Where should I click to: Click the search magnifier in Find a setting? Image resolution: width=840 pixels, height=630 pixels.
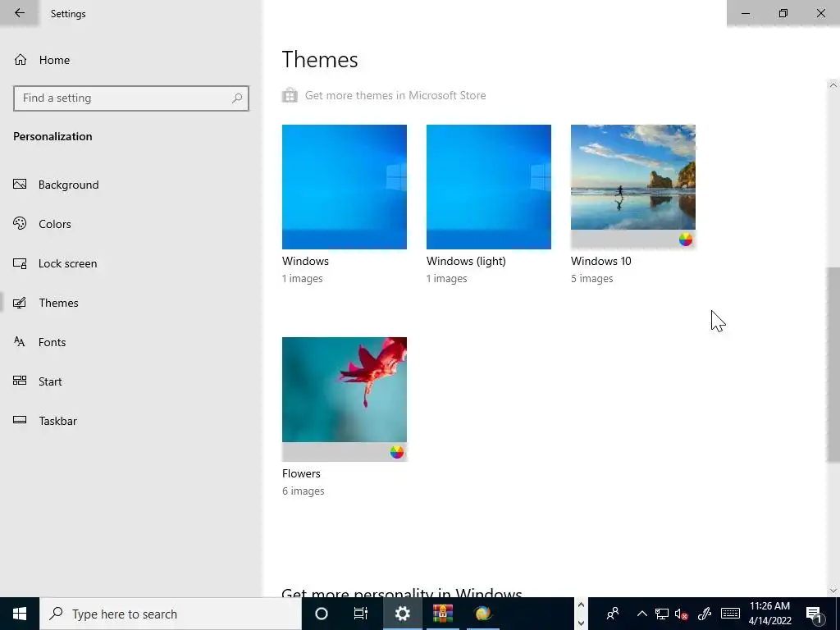click(x=237, y=98)
